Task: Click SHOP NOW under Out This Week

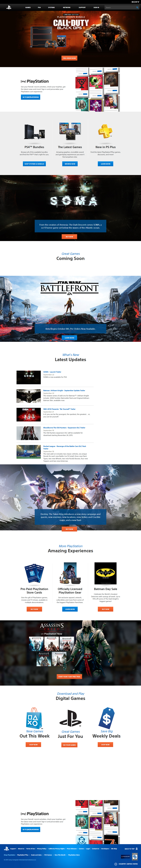Action: (33, 745)
